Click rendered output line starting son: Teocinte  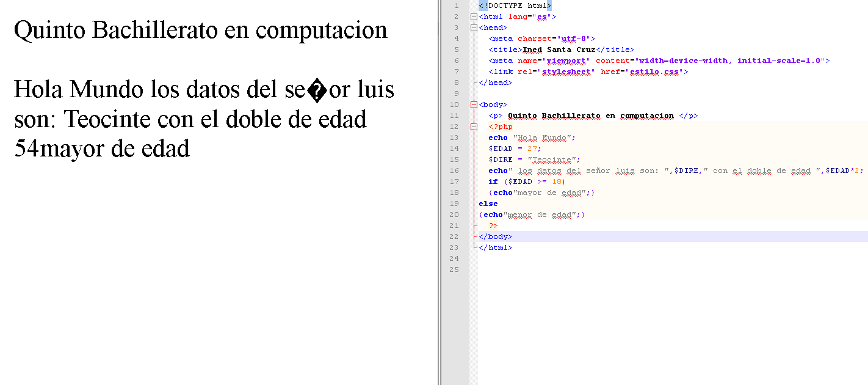coord(190,119)
